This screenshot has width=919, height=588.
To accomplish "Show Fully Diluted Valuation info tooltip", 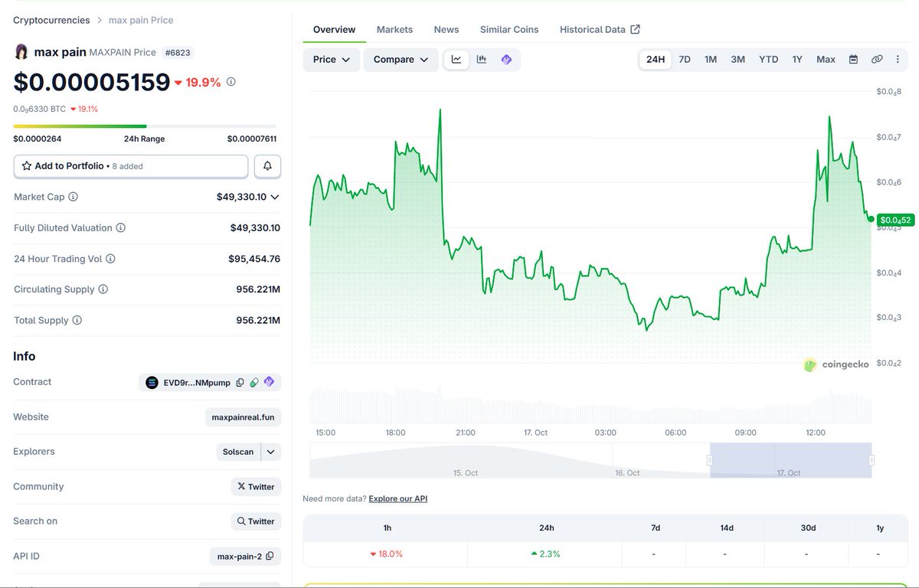I will pos(121,228).
